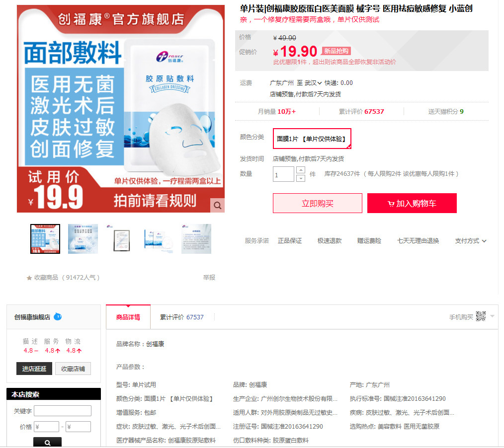Select the certificate document thumbnail

121,239
